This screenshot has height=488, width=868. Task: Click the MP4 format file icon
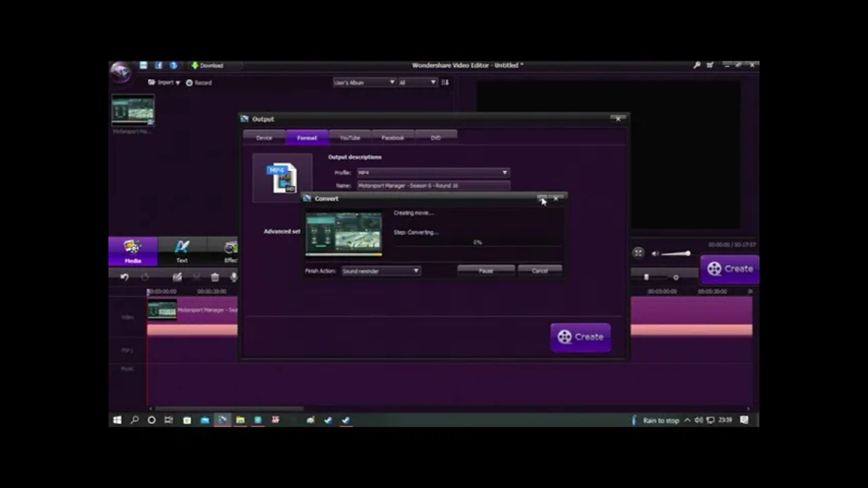282,178
